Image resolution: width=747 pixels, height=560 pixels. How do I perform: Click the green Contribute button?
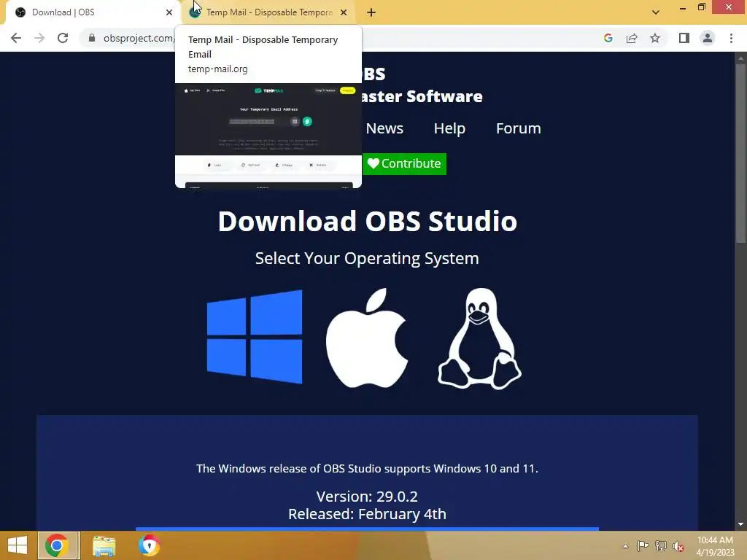[404, 164]
